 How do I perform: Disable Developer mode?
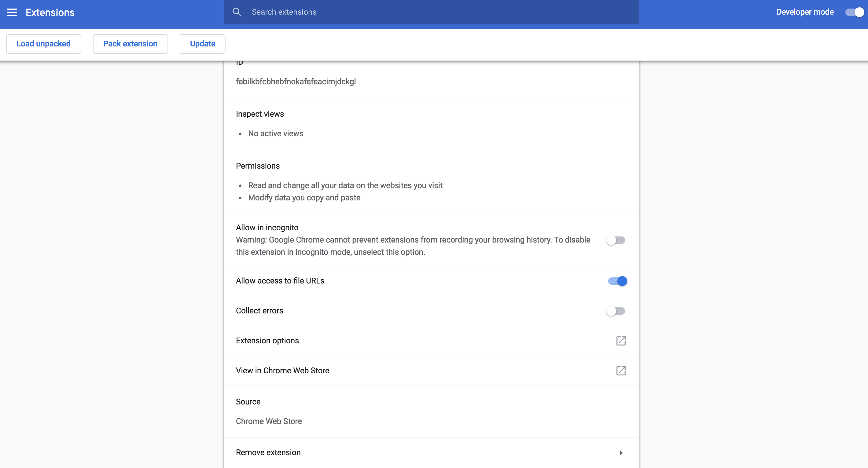point(854,12)
